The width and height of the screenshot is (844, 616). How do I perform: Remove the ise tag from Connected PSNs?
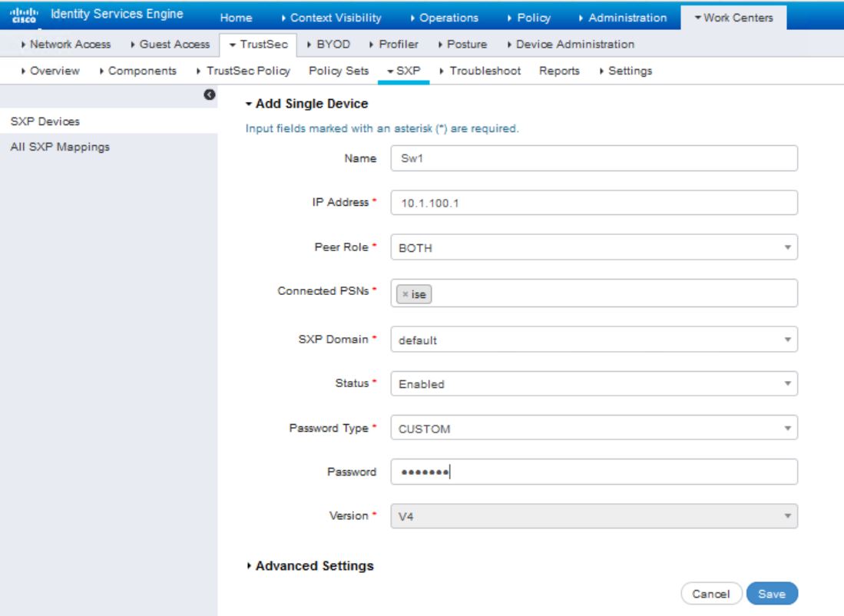point(405,294)
